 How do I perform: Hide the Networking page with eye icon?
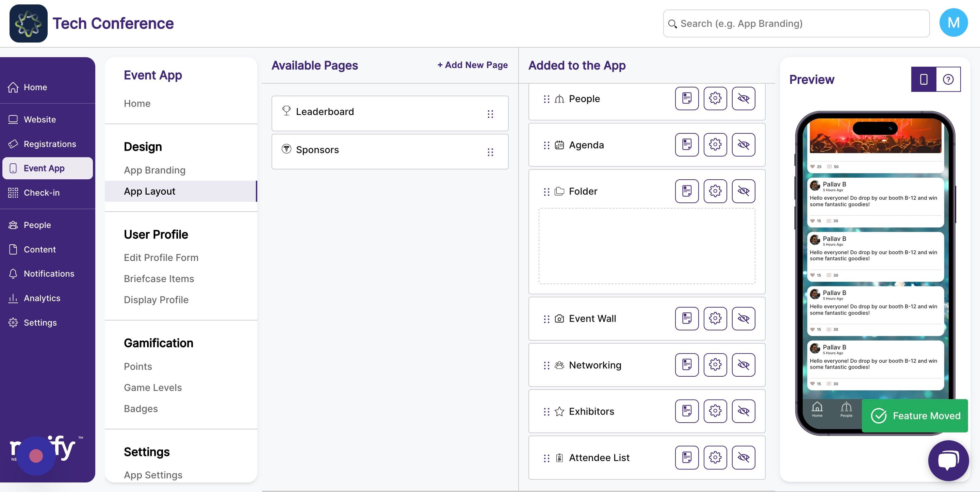click(744, 364)
